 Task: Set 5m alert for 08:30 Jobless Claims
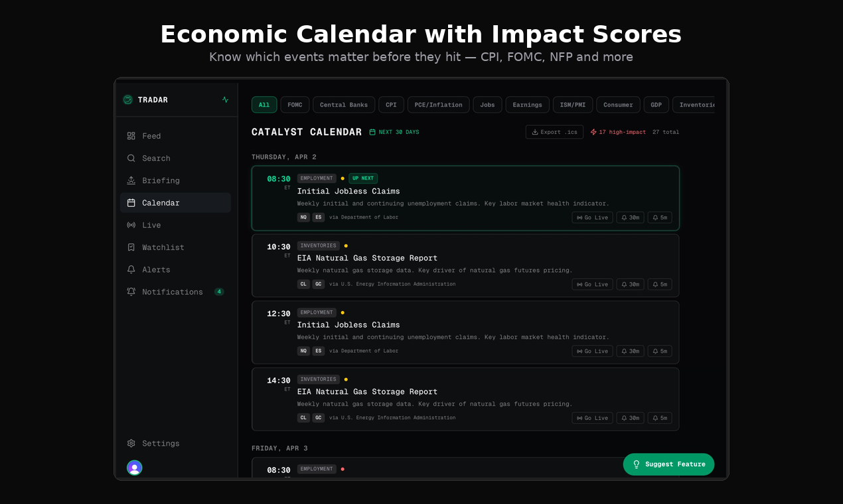point(660,218)
